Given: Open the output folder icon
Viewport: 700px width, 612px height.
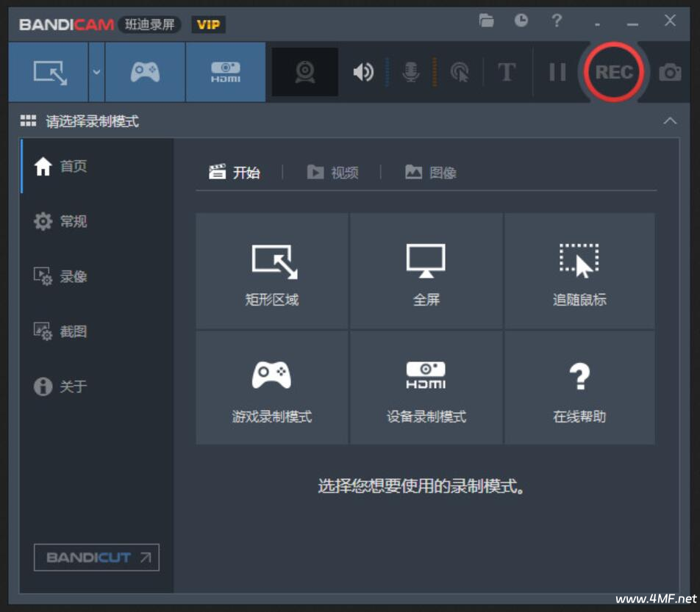Looking at the screenshot, I should (x=487, y=21).
